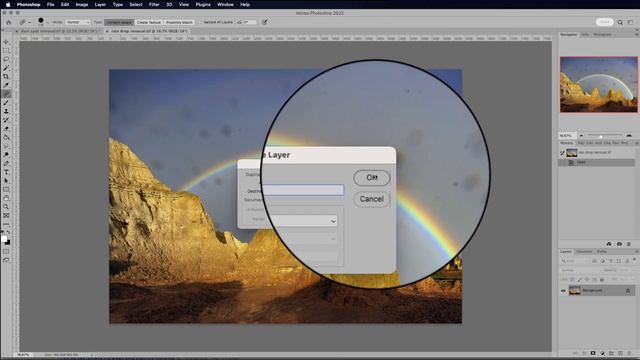Add layer mask at Layers panel bottom
The image size is (640, 360).
pos(593,353)
